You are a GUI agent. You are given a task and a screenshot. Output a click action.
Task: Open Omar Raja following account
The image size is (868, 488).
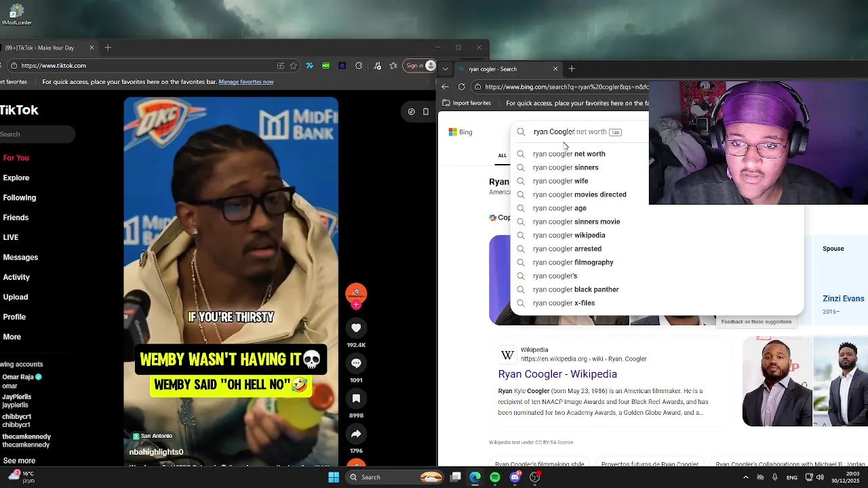click(x=22, y=381)
